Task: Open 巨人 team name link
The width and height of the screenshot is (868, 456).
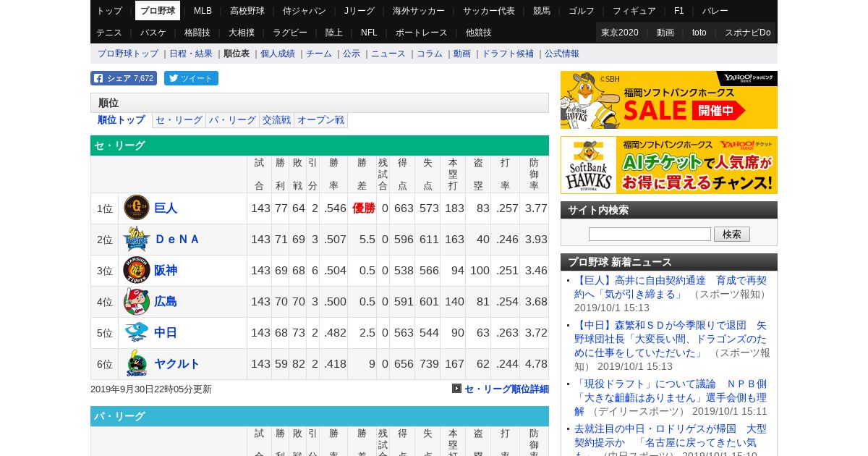Action: (166, 208)
